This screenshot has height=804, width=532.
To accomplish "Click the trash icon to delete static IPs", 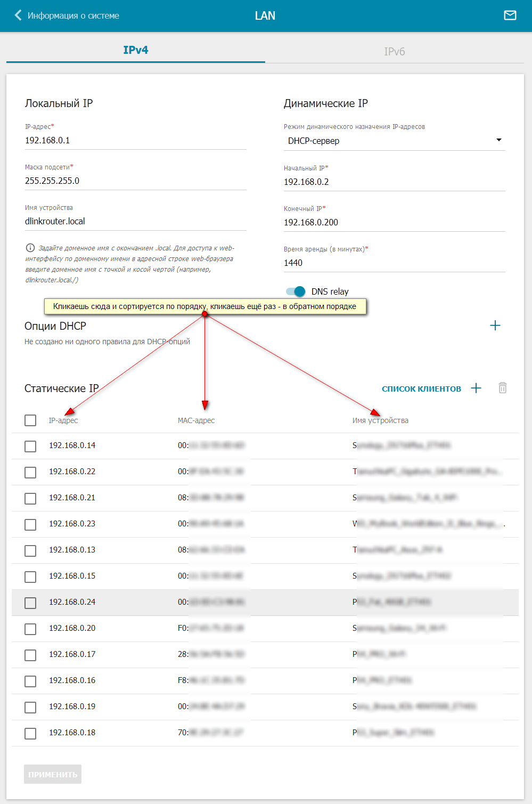I will click(x=502, y=388).
